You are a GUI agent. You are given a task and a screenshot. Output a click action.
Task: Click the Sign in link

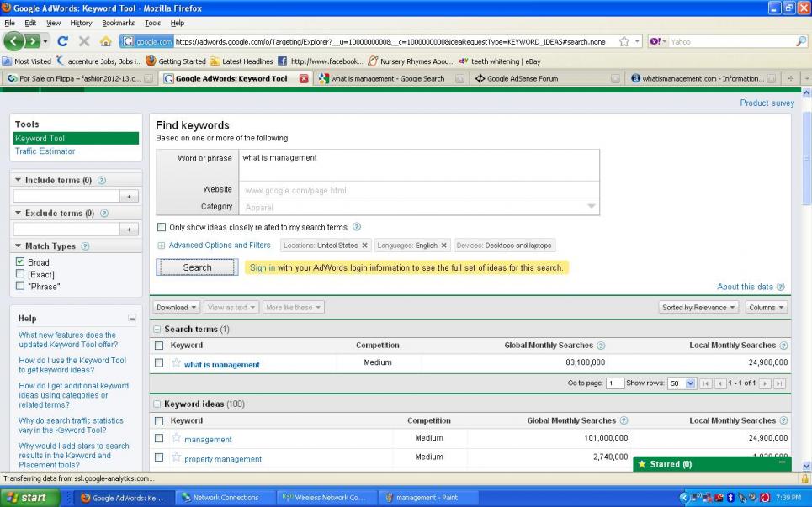click(x=262, y=267)
